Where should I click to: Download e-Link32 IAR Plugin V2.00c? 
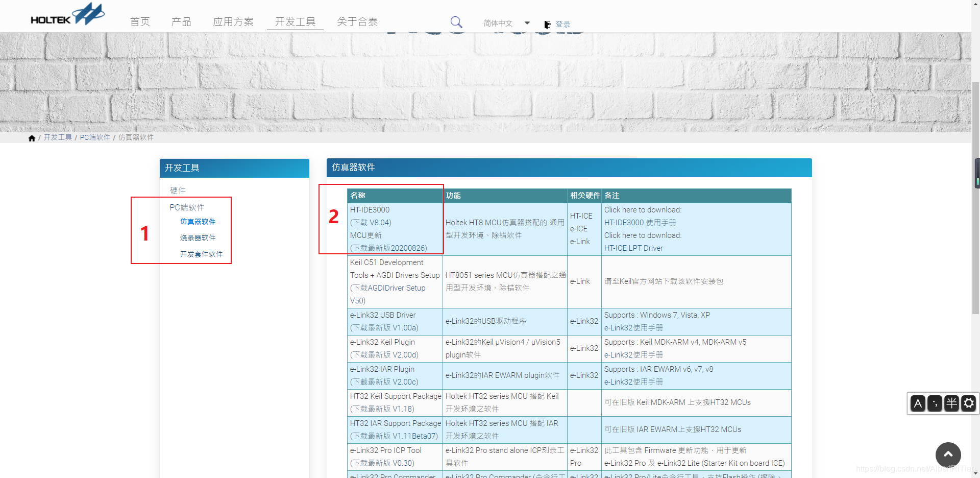point(384,382)
